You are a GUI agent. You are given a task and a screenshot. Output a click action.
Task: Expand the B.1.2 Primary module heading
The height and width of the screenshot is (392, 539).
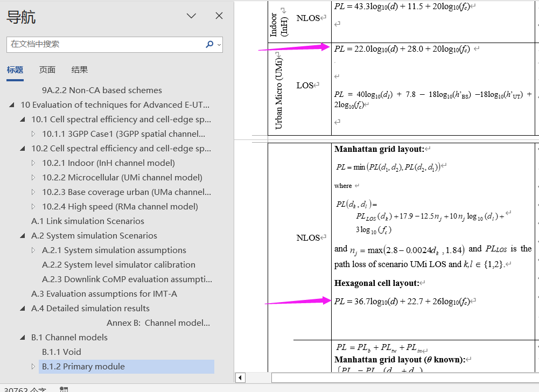point(33,367)
